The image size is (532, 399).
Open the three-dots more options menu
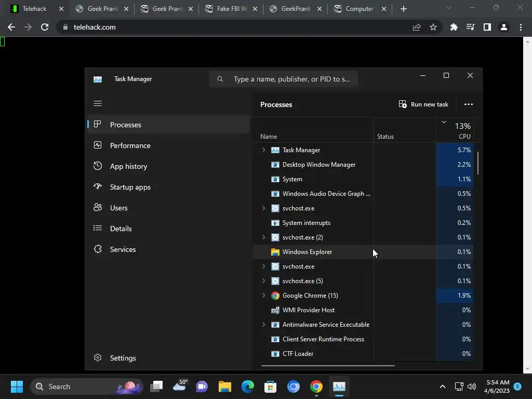coord(469,104)
